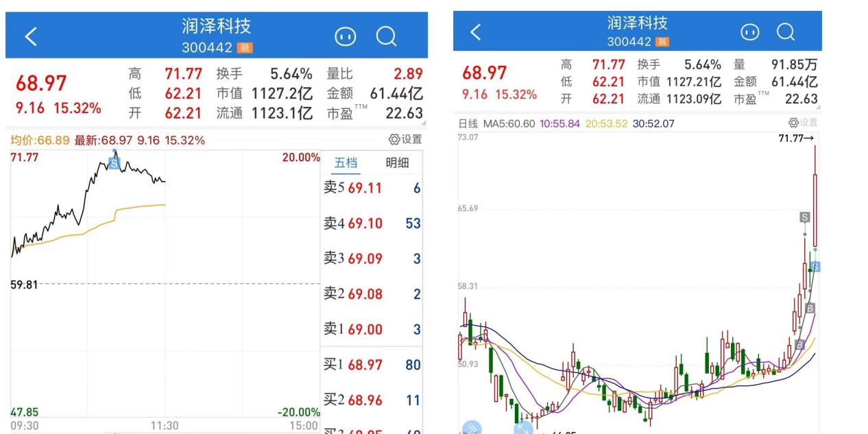Tap the 日线 period label
This screenshot has height=434, width=868.
coord(469,123)
